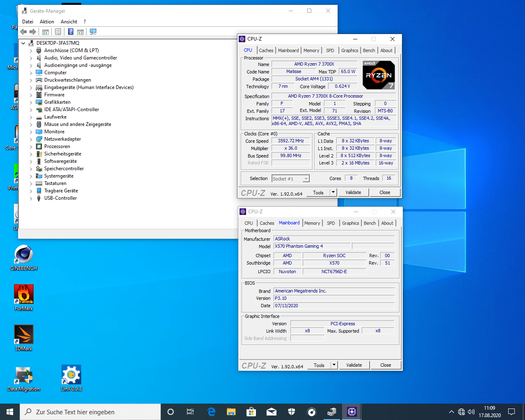Open the notification center icon
Viewport: 525px width, 420px height.
[511, 412]
